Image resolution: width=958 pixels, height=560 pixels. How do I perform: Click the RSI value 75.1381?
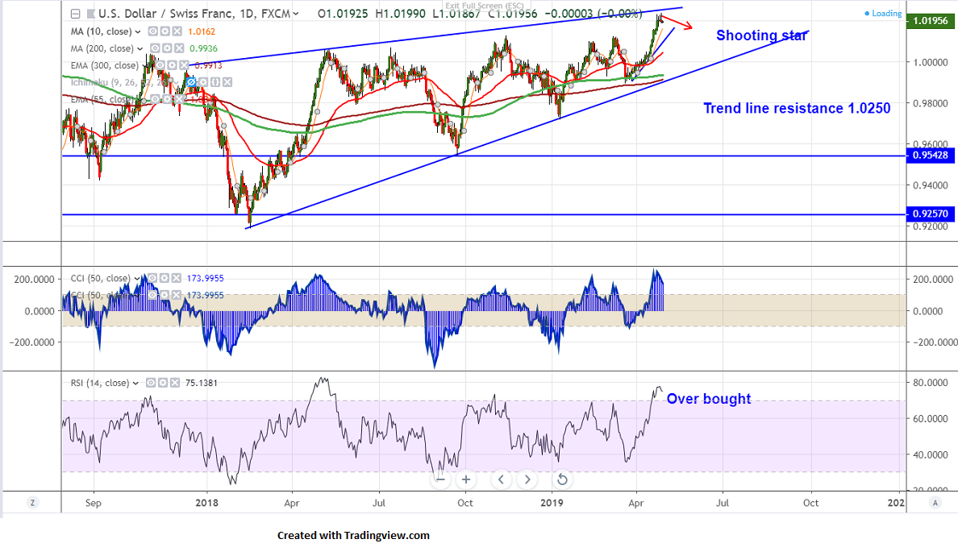201,383
